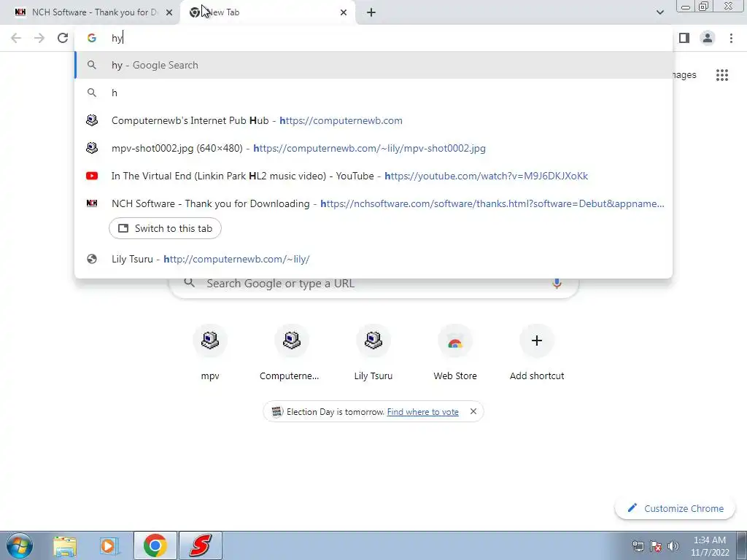Click the Search Google or type a URL box
This screenshot has height=560, width=747.
coord(373,284)
